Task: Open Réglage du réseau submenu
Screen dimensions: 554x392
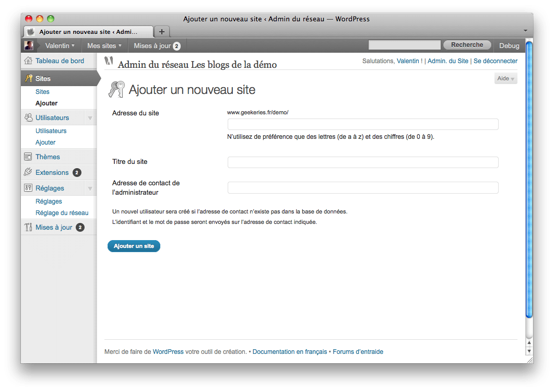Action: [62, 213]
